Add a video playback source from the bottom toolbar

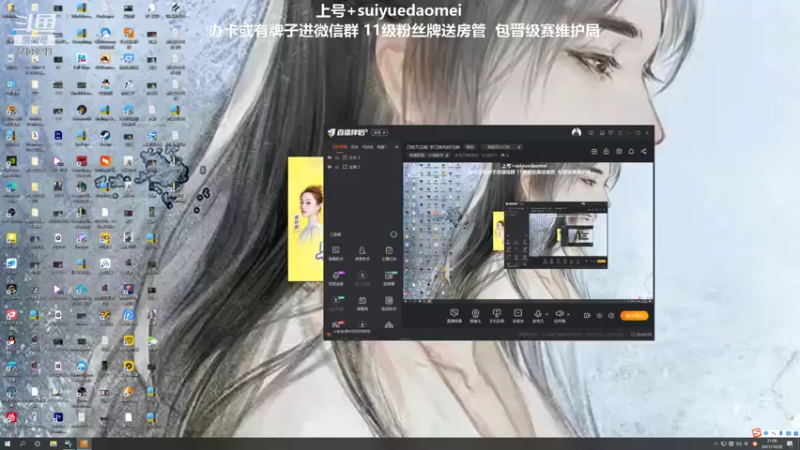tap(518, 315)
